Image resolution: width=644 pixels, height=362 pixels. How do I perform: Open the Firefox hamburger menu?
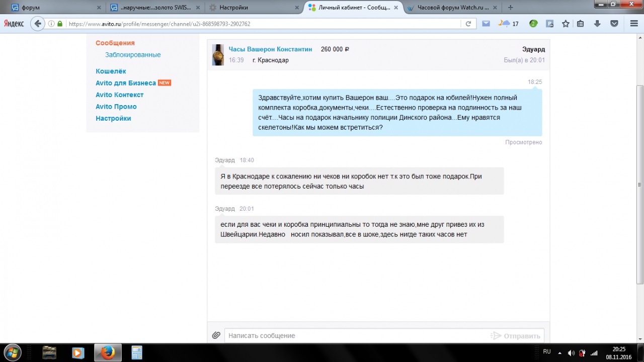point(633,24)
